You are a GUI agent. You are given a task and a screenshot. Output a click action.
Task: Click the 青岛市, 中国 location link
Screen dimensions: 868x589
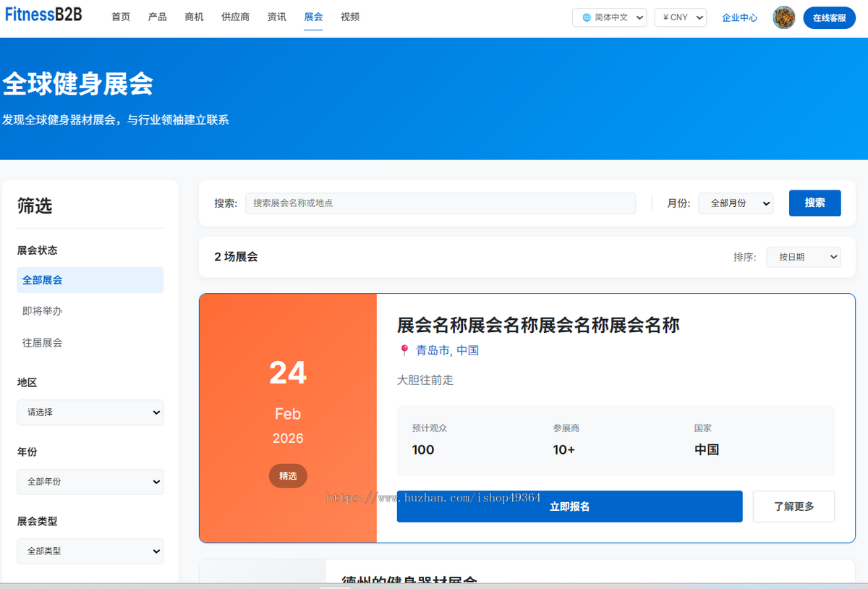pos(447,350)
